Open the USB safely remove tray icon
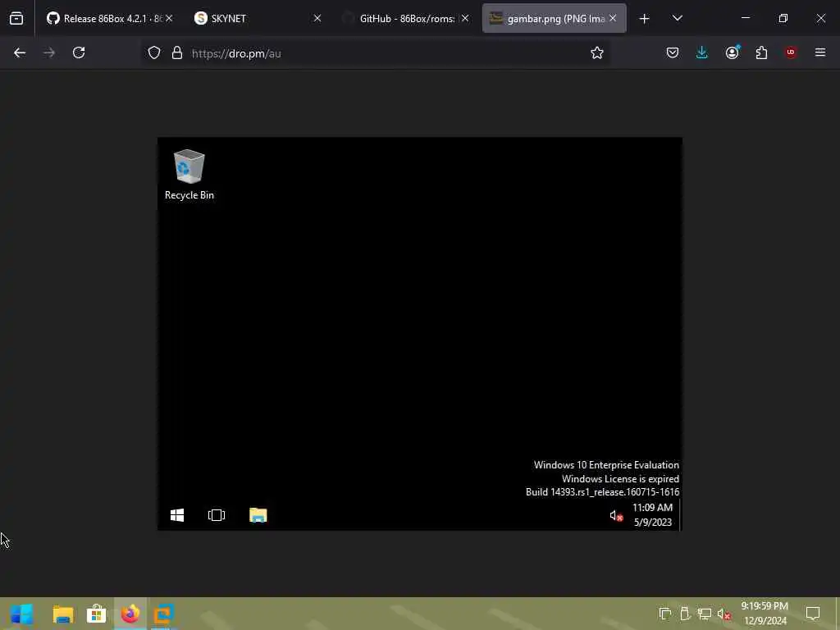This screenshot has height=630, width=840. pyautogui.click(x=685, y=614)
